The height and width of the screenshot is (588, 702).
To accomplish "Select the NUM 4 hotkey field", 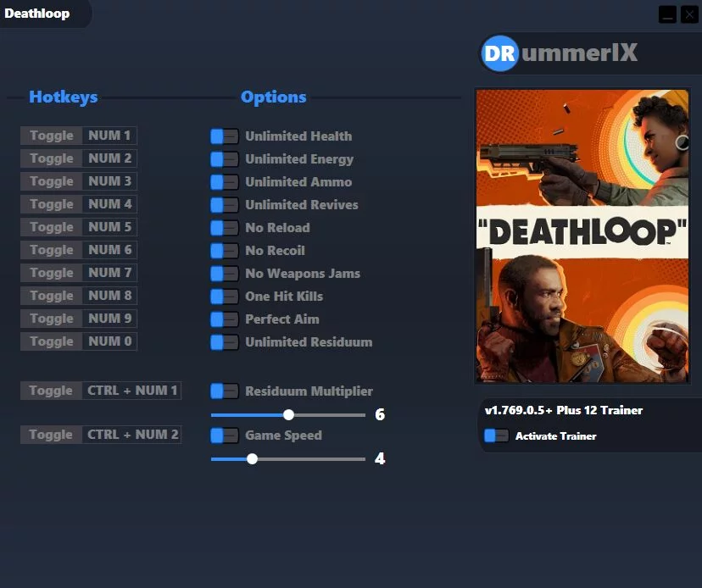I will click(109, 204).
